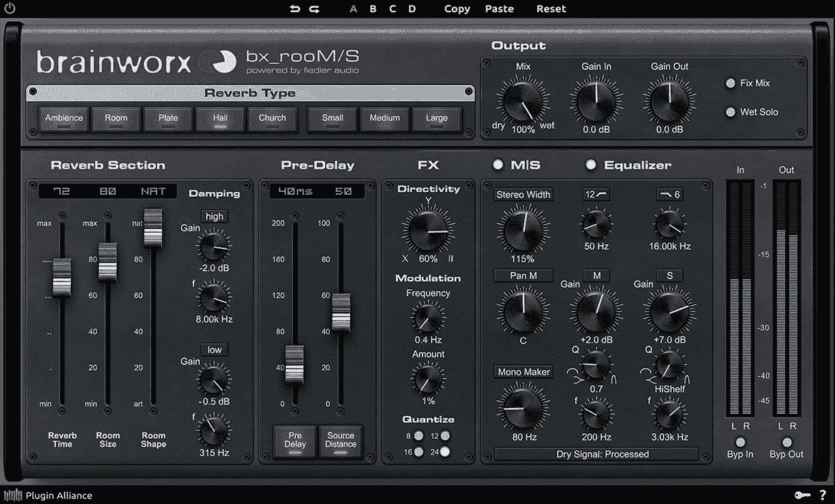The image size is (835, 504).
Task: Switch to preset slot B
Action: 372,9
